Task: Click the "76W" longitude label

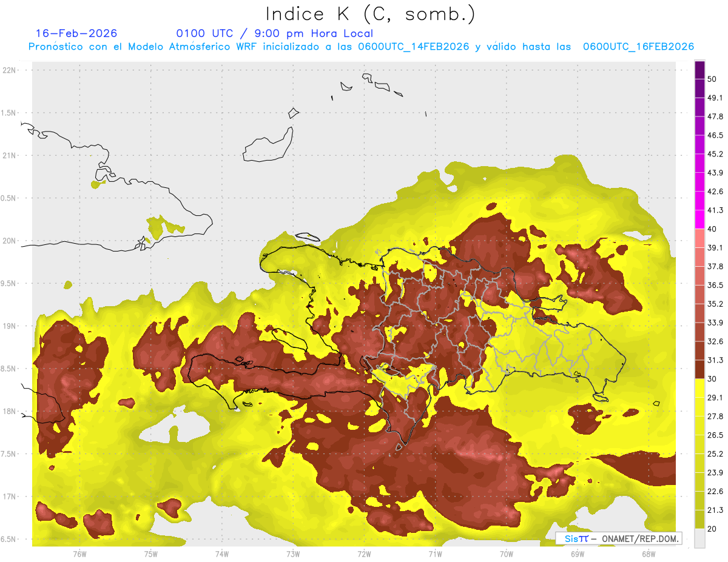Action: tap(79, 554)
